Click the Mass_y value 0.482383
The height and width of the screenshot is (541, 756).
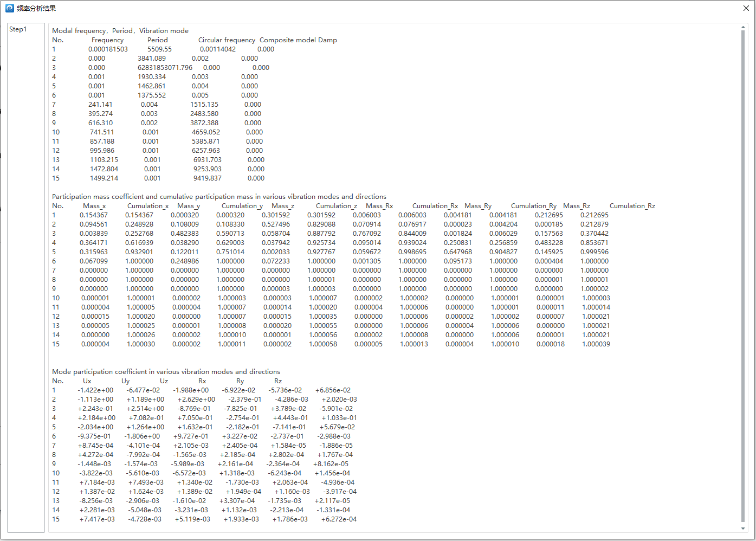pyautogui.click(x=185, y=234)
